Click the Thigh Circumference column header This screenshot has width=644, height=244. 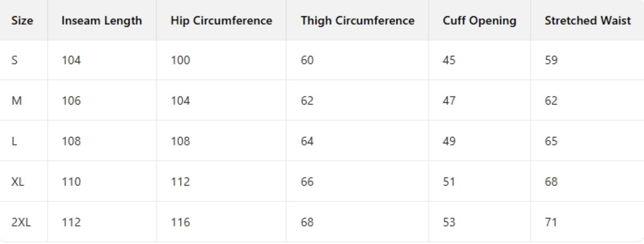[357, 21]
